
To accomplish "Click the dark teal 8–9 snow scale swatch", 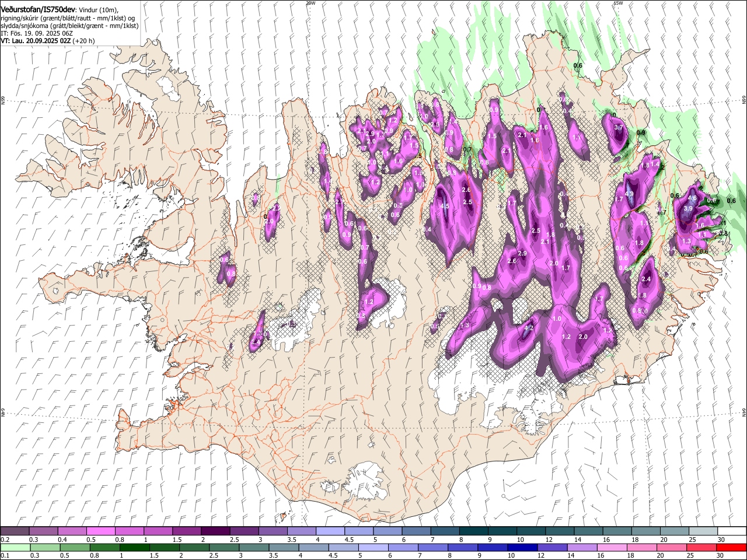I will [x=473, y=531].
